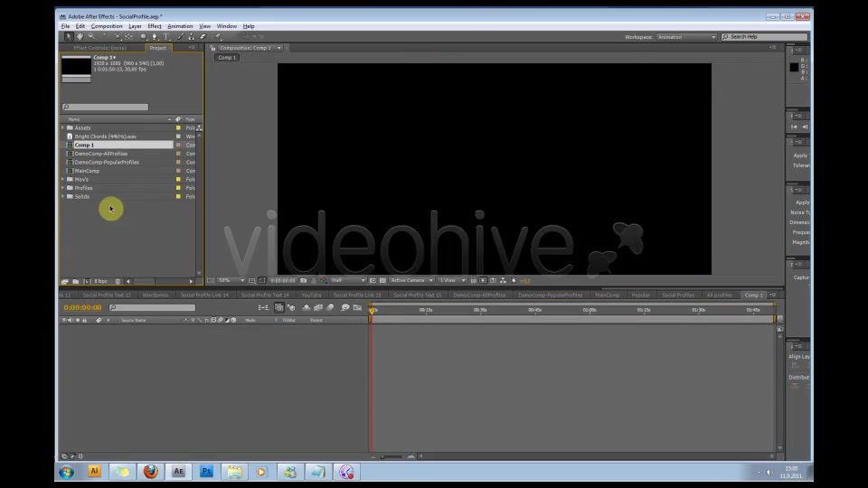Open magnification ratio dropdown at 50%
The width and height of the screenshot is (868, 488).
[x=231, y=280]
